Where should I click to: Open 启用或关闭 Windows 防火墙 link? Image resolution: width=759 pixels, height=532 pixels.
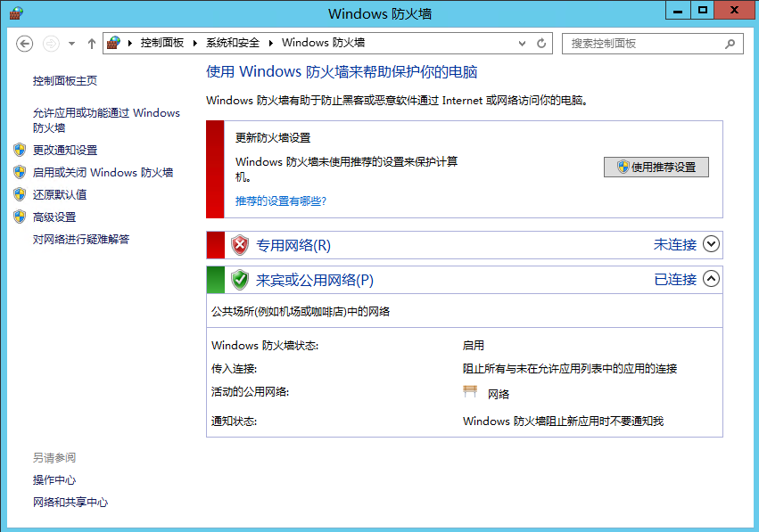[103, 173]
